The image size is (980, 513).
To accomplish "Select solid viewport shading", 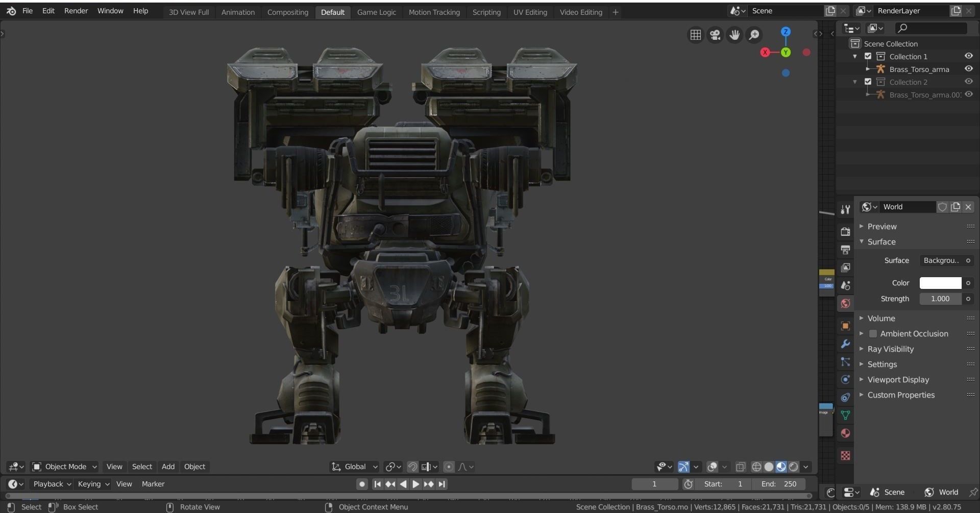I will point(769,467).
